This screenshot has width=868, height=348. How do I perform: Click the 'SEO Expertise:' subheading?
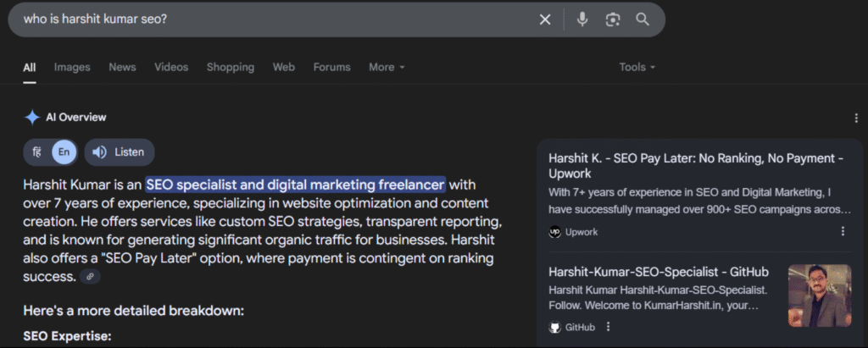68,336
